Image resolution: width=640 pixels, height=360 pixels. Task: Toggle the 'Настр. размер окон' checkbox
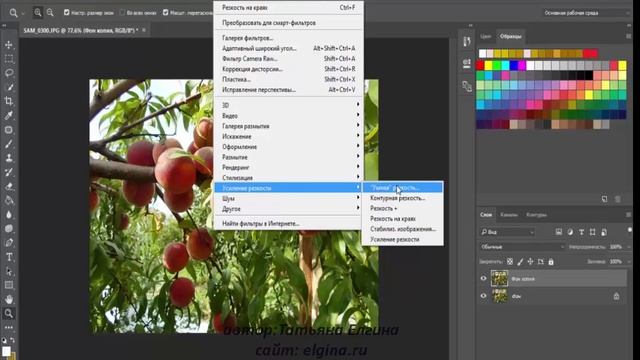[67, 13]
